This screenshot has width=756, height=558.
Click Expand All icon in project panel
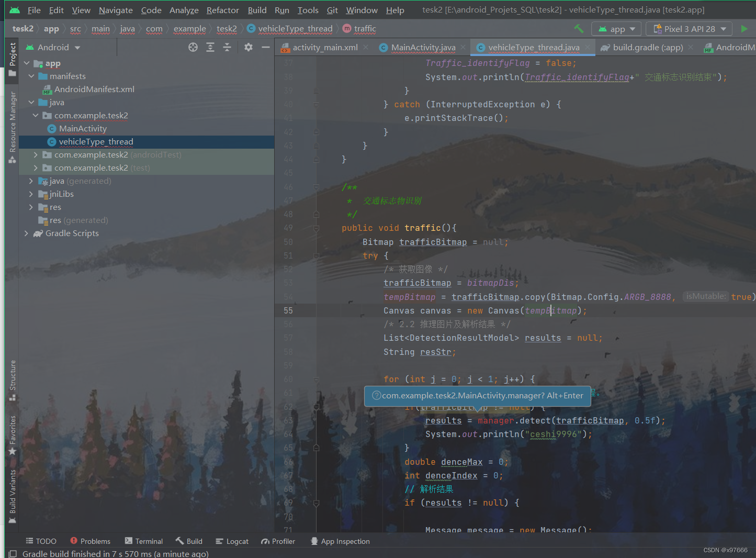pos(210,47)
